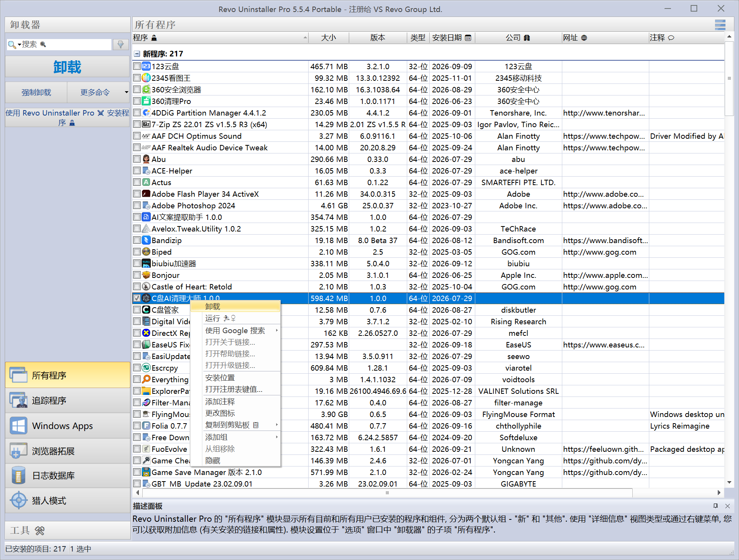This screenshot has width=739, height=560.
Task: Uncheck the C盘AI清理大师 checkbox
Action: coord(137,298)
